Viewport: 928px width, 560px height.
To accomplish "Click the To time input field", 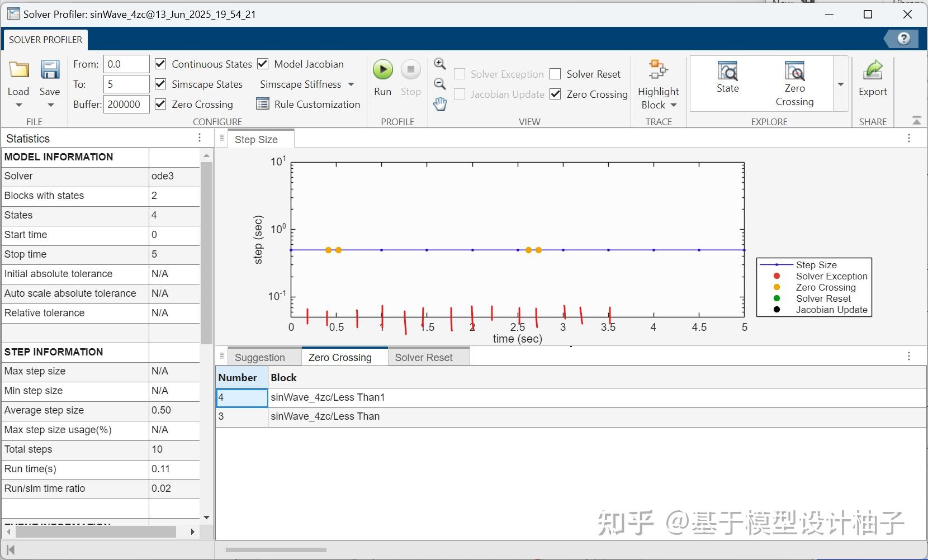I will tap(126, 84).
